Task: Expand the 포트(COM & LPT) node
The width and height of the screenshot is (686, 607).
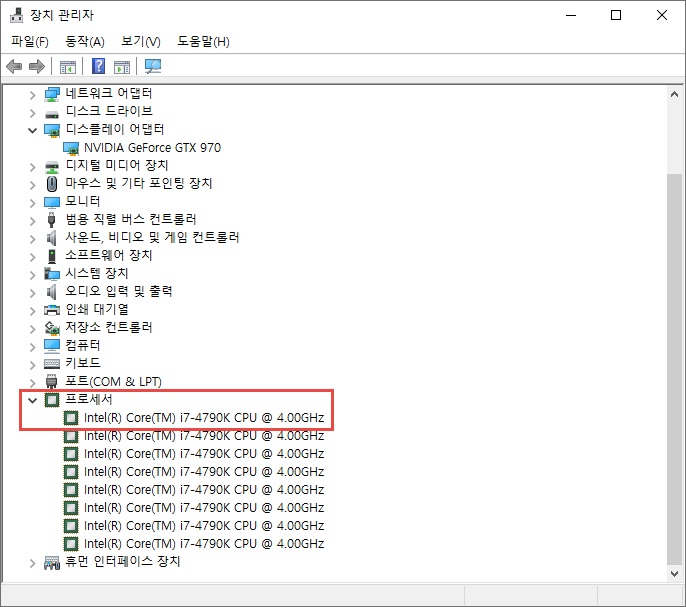Action: click(32, 383)
